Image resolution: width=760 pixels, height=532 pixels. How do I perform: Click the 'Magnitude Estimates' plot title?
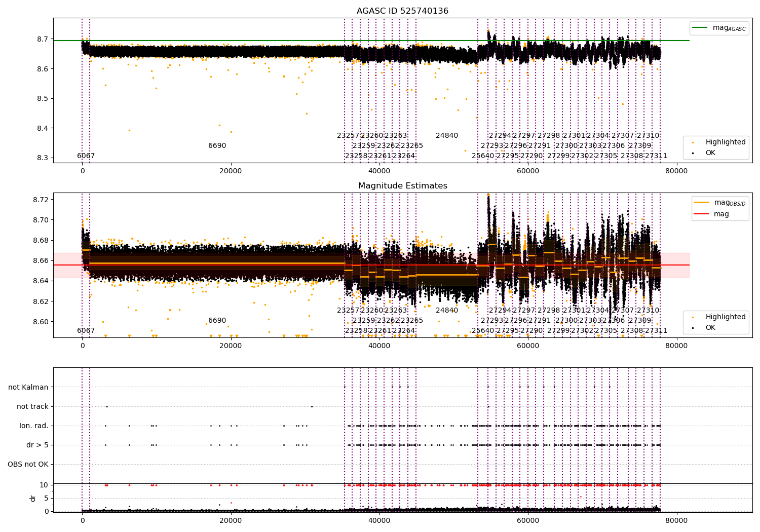[x=402, y=185]
